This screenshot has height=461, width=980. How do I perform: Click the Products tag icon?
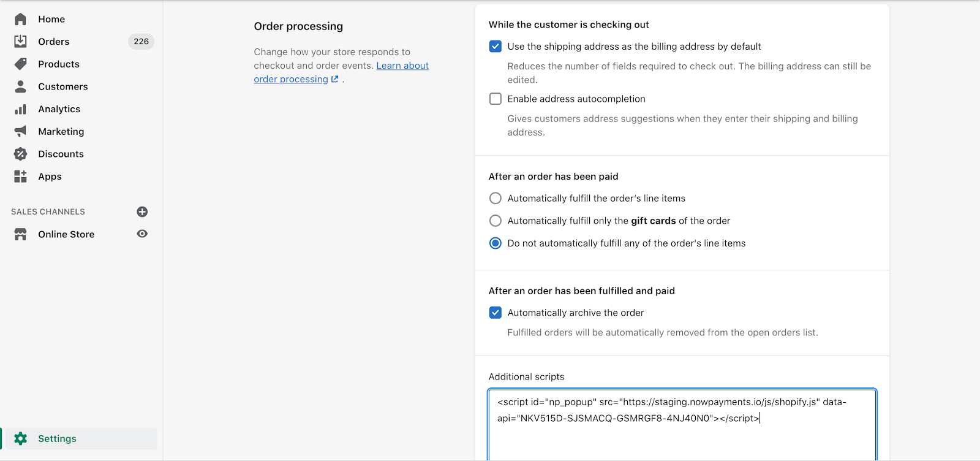pyautogui.click(x=20, y=64)
